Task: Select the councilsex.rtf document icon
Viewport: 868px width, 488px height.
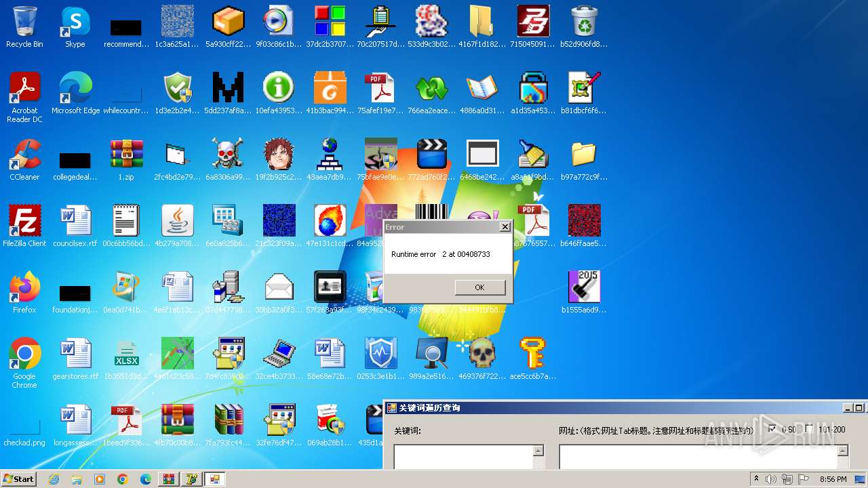Action: (75, 226)
